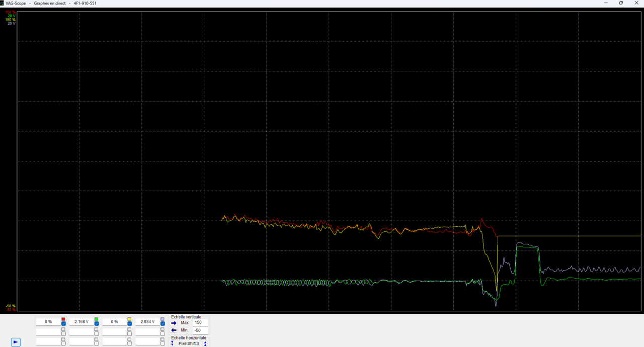644x347 pixels.
Task: Uncheck the red channel checkbox
Action: pyautogui.click(x=63, y=324)
